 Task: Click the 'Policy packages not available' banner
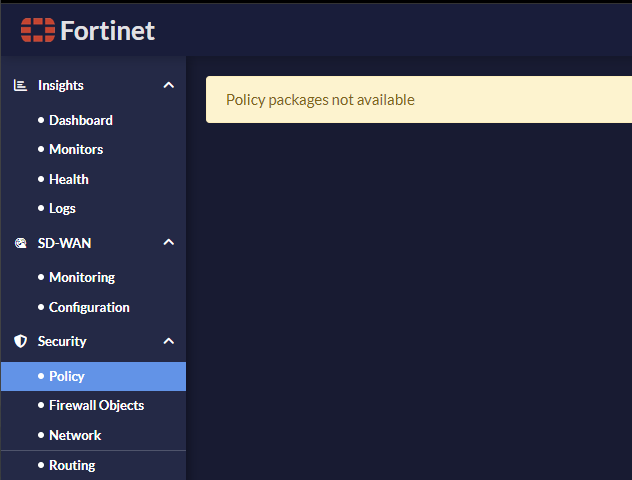point(418,100)
